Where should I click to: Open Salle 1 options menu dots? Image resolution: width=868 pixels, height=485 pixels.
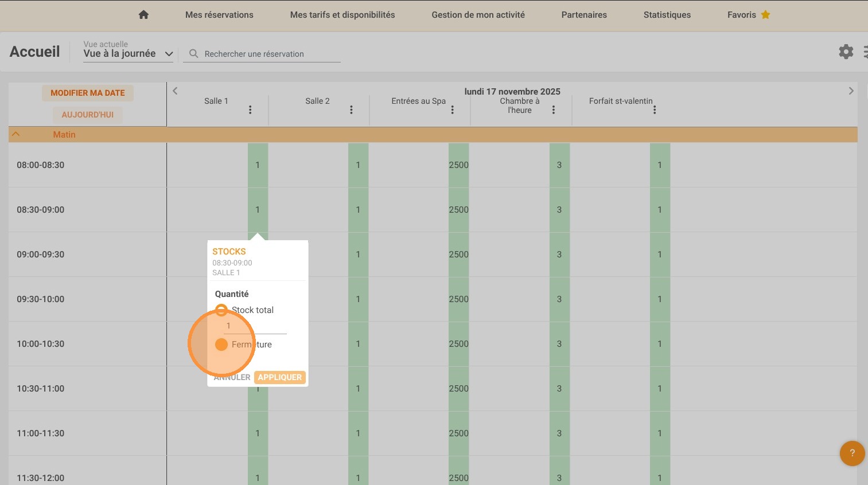[250, 109]
